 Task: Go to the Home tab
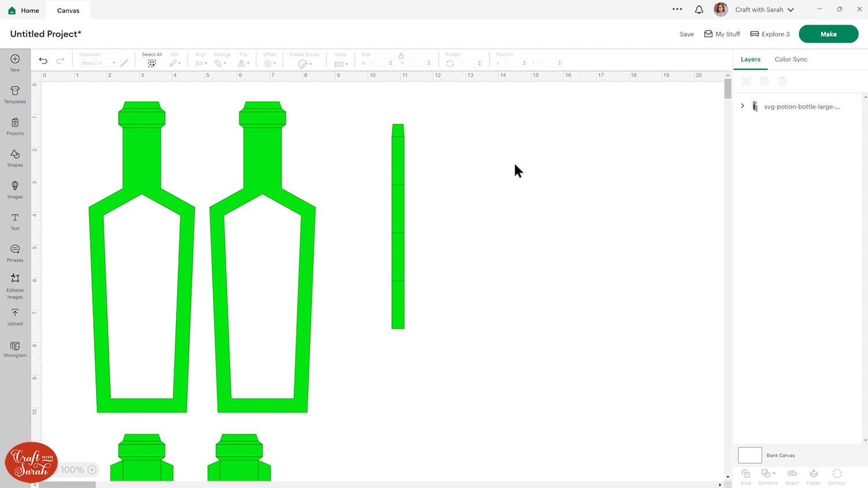(24, 10)
